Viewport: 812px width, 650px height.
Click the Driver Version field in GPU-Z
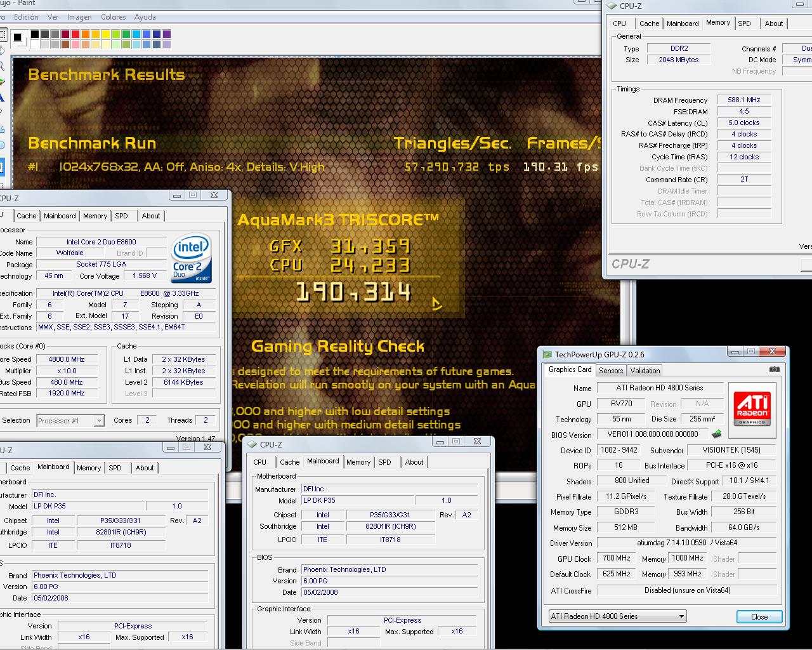click(x=687, y=543)
